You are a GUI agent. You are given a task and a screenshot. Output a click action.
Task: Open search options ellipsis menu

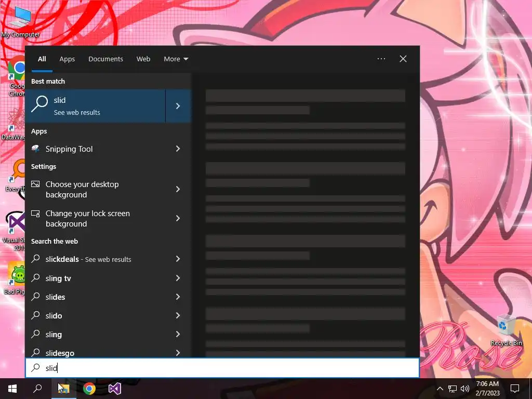click(381, 59)
